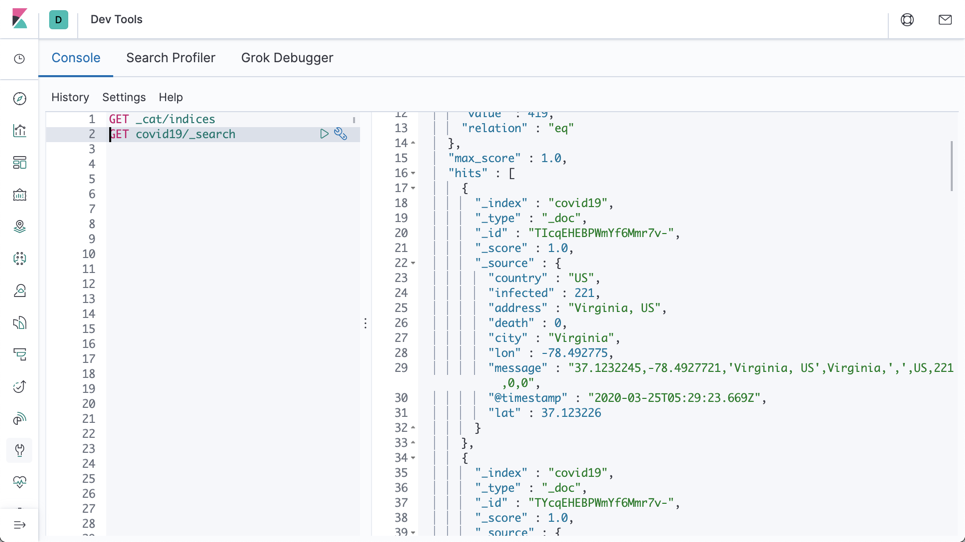Image resolution: width=965 pixels, height=542 pixels.
Task: Open Discover compass icon in sidebar
Action: [20, 98]
